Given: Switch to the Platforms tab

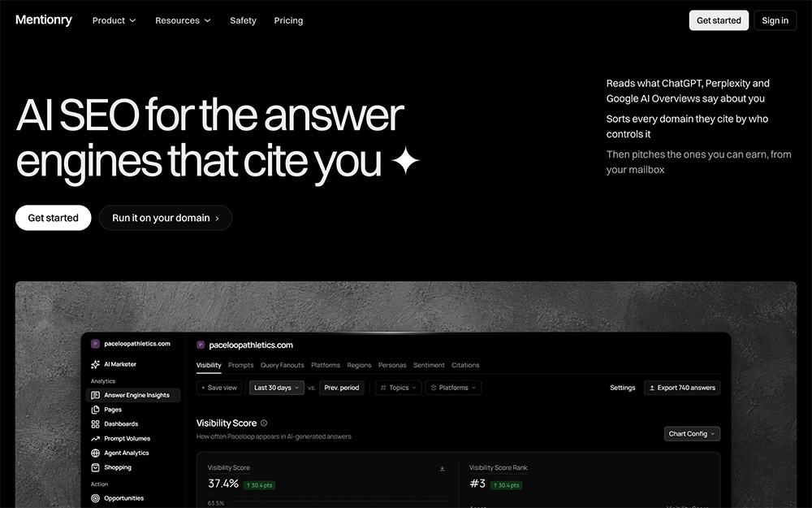Looking at the screenshot, I should 326,365.
